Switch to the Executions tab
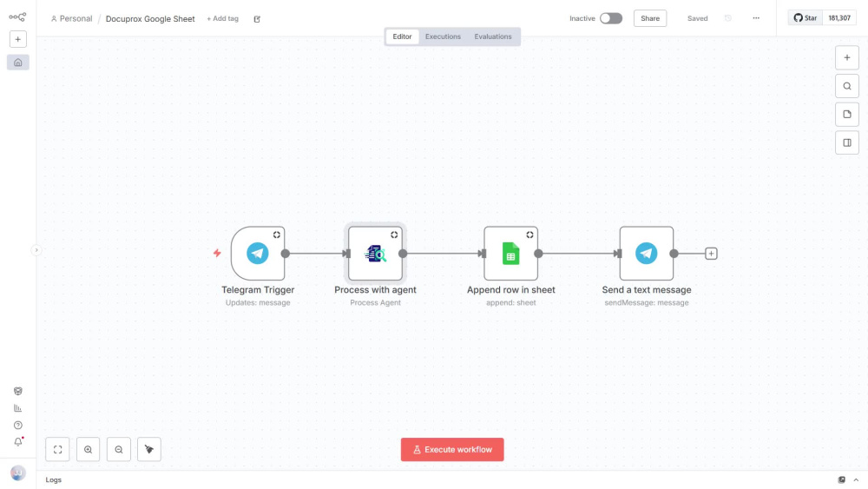This screenshot has width=868, height=489. 443,36
